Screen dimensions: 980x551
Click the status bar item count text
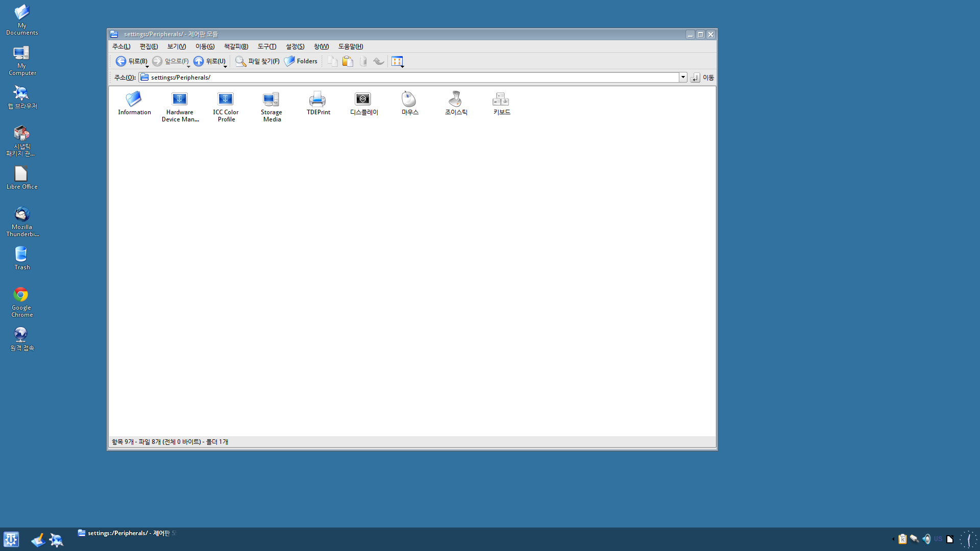(170, 442)
